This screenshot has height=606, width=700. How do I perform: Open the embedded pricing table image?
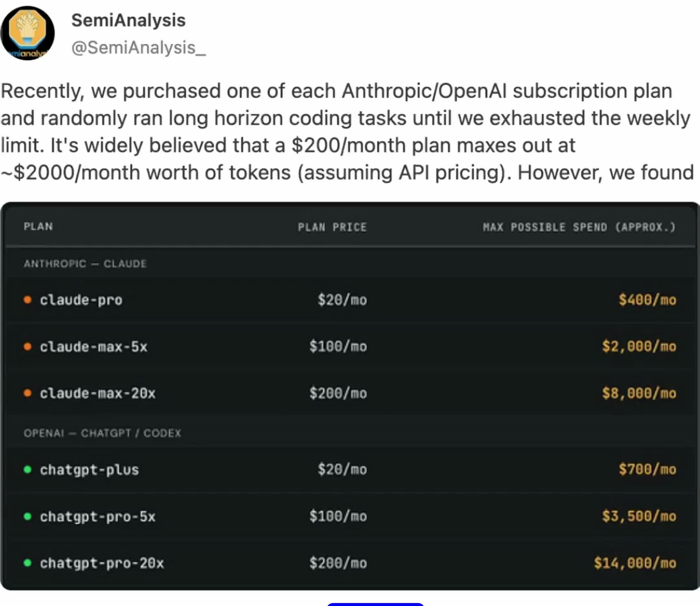(x=350, y=396)
